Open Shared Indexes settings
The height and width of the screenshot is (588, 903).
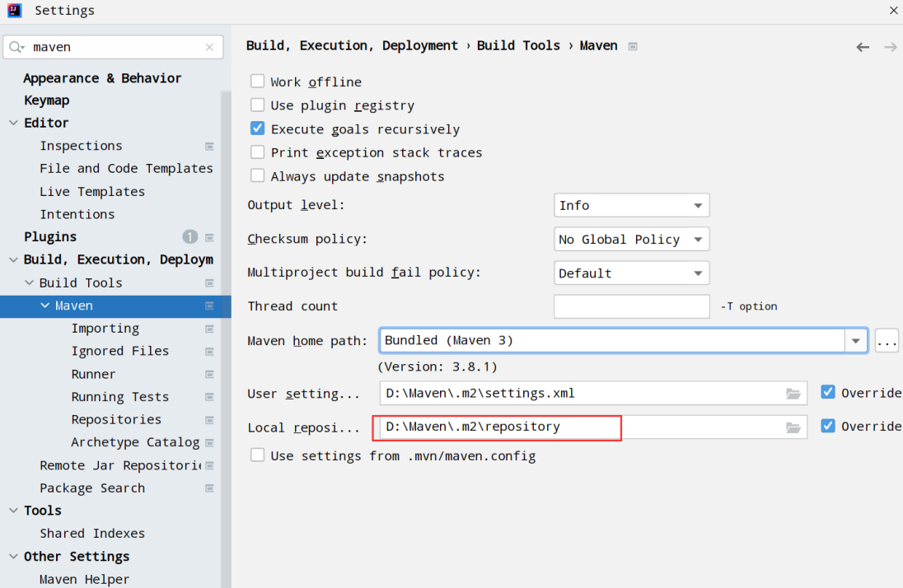click(92, 534)
